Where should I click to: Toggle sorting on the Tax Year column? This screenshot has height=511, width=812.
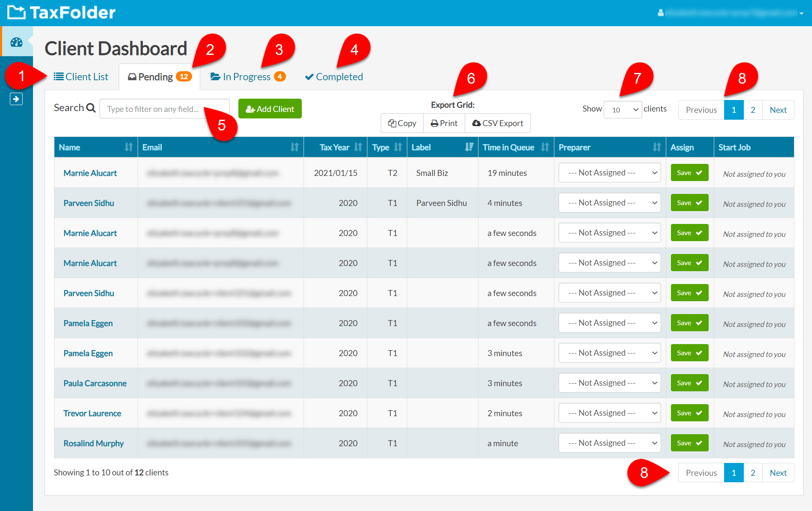click(x=358, y=147)
